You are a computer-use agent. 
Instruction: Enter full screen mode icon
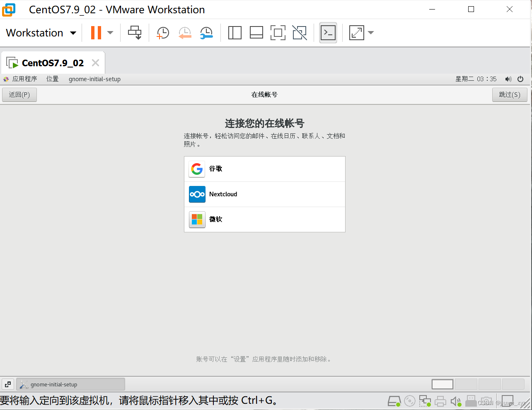coord(278,33)
